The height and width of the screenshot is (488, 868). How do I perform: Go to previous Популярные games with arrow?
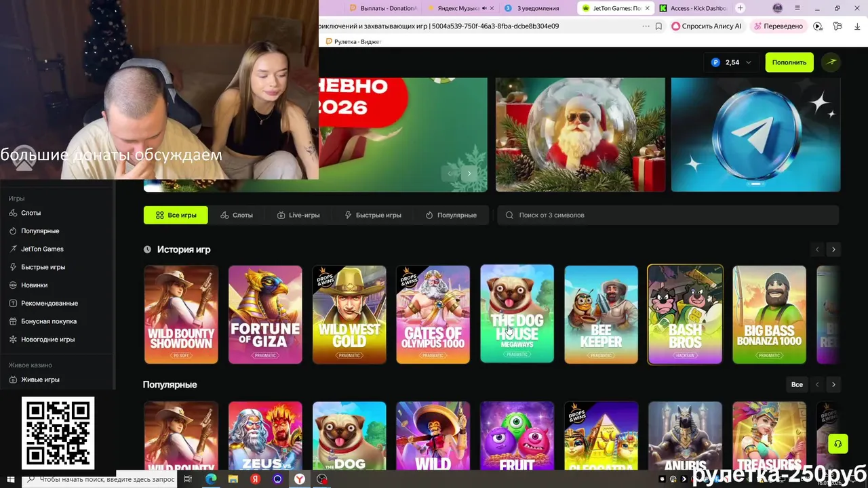(x=817, y=384)
